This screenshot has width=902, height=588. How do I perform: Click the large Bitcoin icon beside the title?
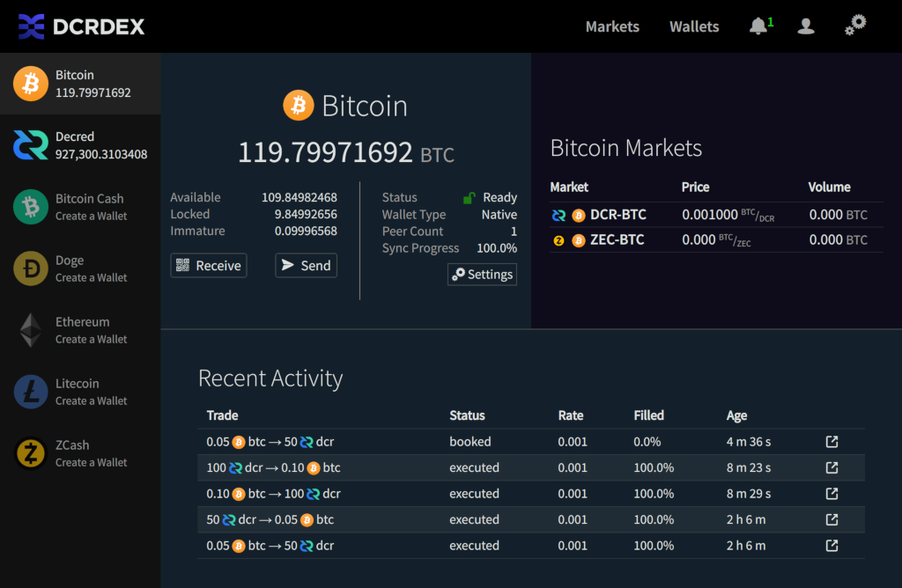(299, 105)
